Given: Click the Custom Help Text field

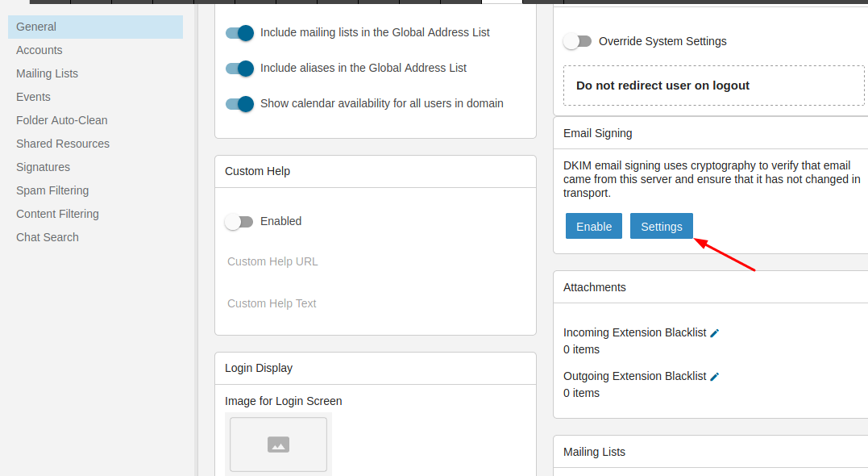Looking at the screenshot, I should 376,303.
